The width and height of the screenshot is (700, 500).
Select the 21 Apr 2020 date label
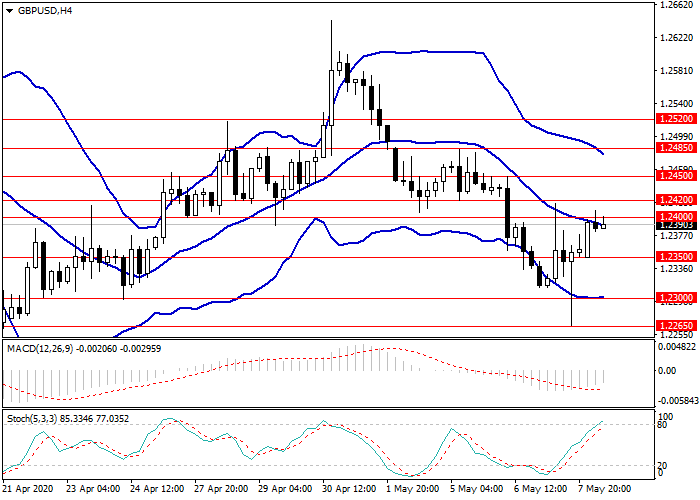(28, 491)
